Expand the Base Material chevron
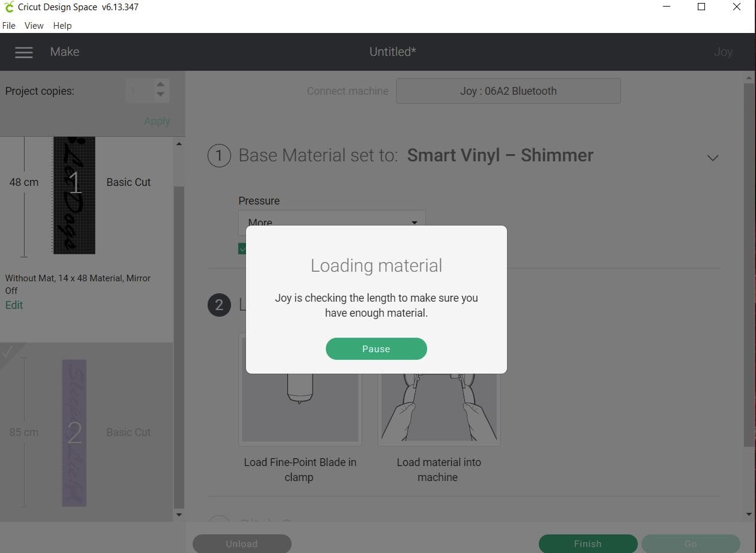 (713, 158)
